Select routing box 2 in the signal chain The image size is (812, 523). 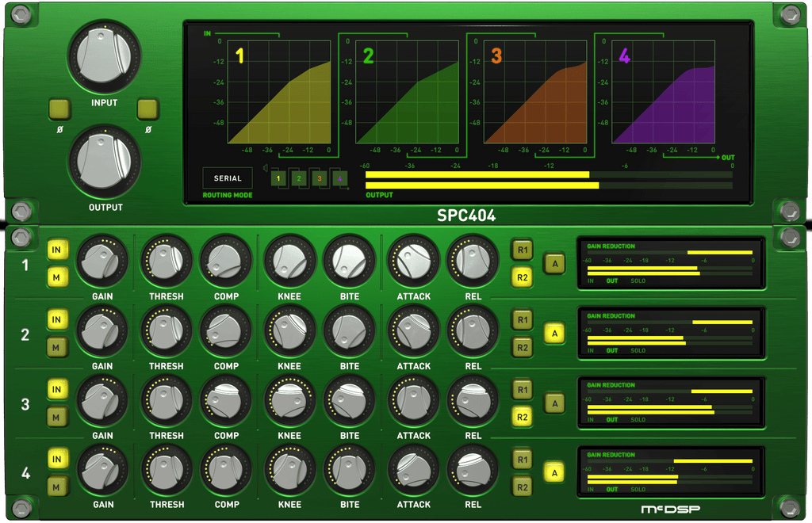299,178
